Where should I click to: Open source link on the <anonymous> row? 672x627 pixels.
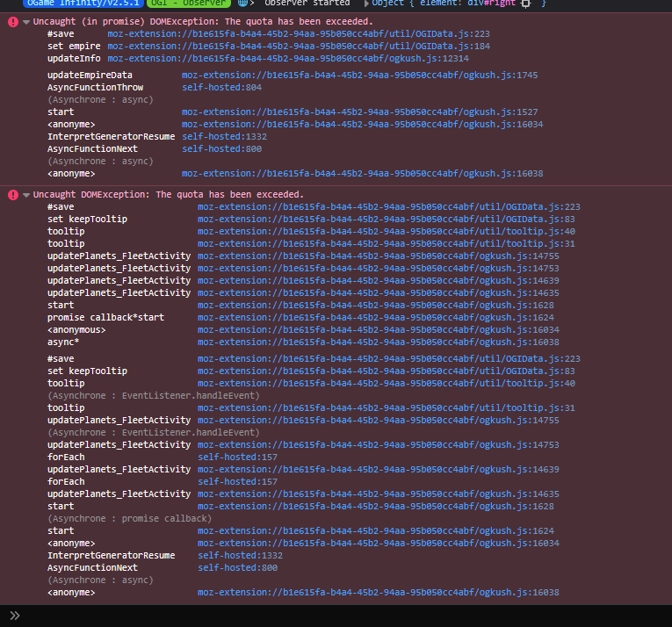[378, 330]
